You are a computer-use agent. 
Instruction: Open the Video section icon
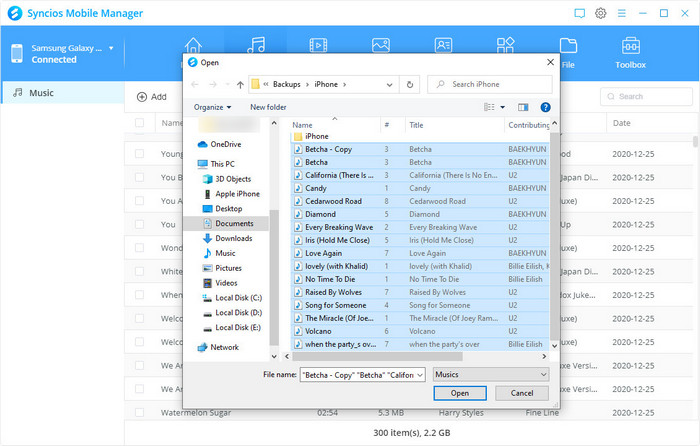tap(318, 46)
